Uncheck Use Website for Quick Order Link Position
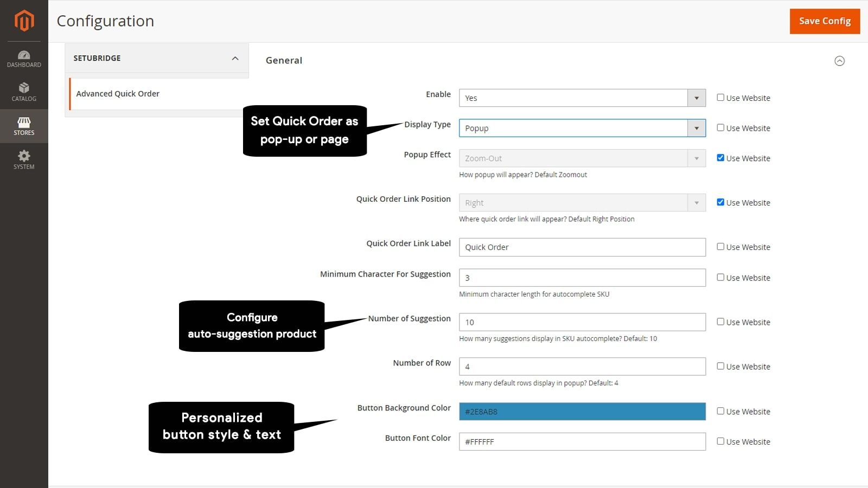 coord(720,202)
